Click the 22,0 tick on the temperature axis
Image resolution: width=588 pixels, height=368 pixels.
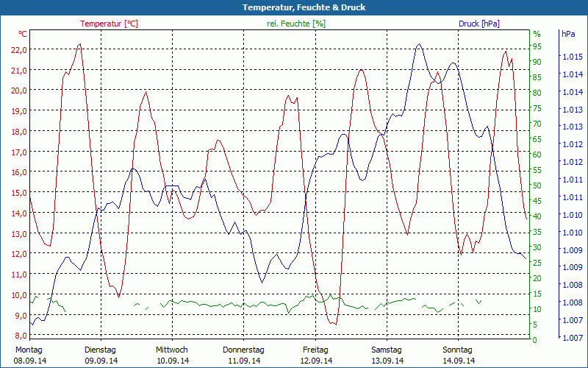tap(18, 49)
